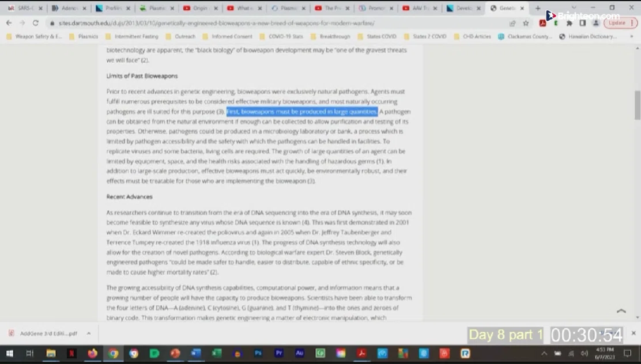
Task: Click the page's back-to-top chevron
Action: 621,311
